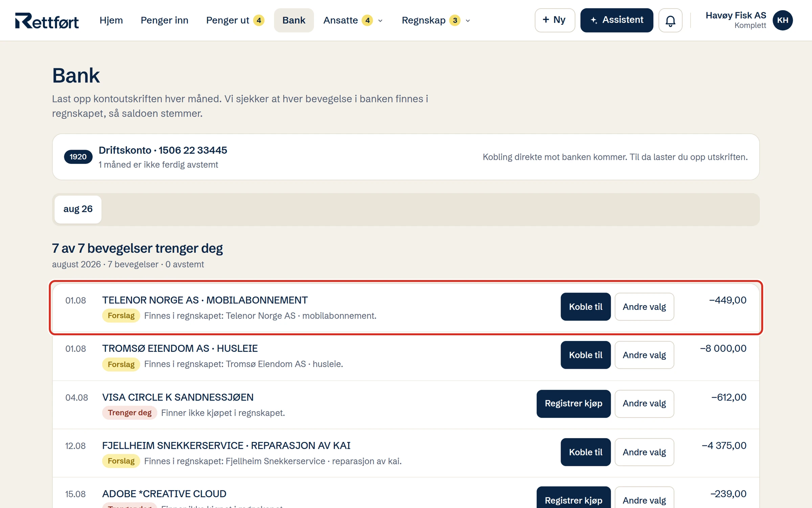This screenshot has height=508, width=812.
Task: Select the Bank navigation tab
Action: 294,20
